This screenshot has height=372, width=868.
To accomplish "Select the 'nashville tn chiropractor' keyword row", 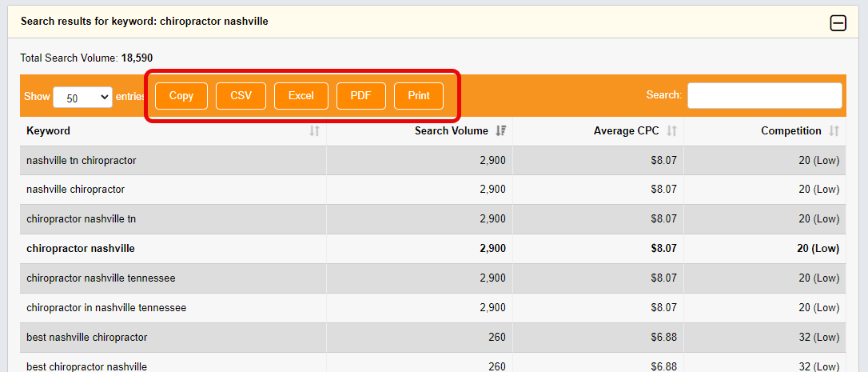I will coord(82,161).
